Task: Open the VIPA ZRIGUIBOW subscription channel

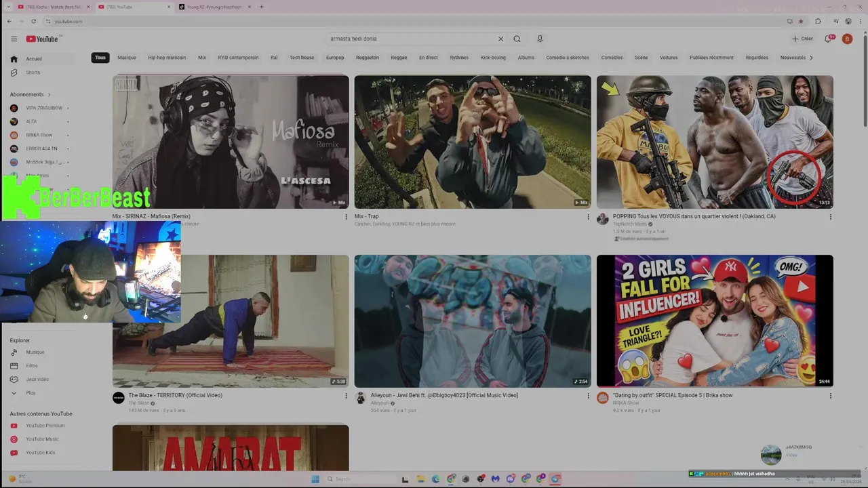Action: (42, 108)
